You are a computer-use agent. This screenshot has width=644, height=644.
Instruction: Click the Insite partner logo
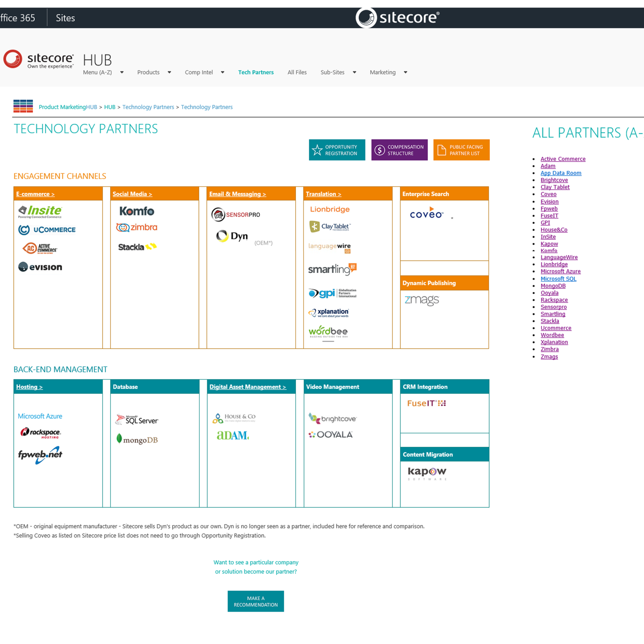40,211
